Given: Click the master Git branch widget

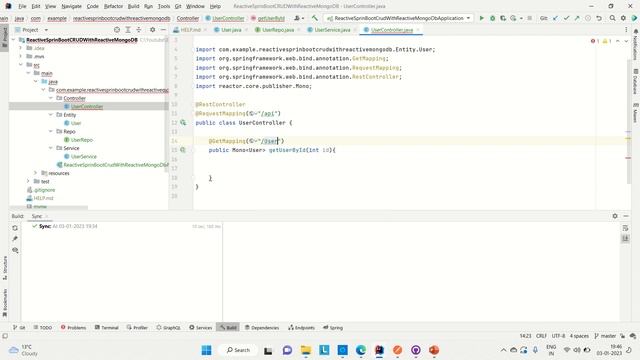Looking at the screenshot, I should click(x=605, y=336).
